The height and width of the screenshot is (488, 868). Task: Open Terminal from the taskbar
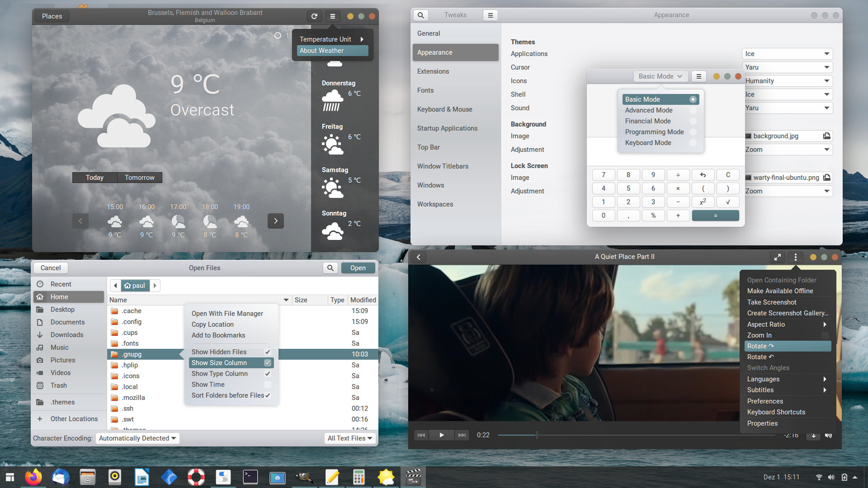[x=250, y=477]
